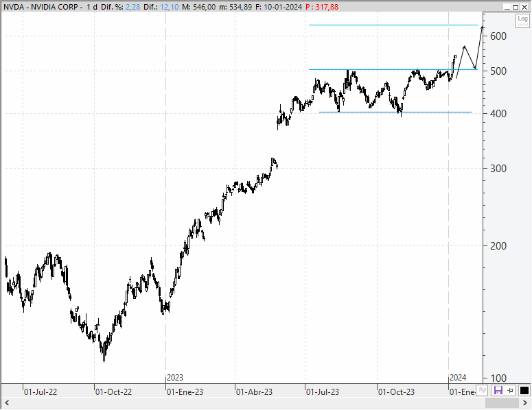Maximize the NVDA chart window
This screenshot has width=532, height=410.
(x=516, y=7)
